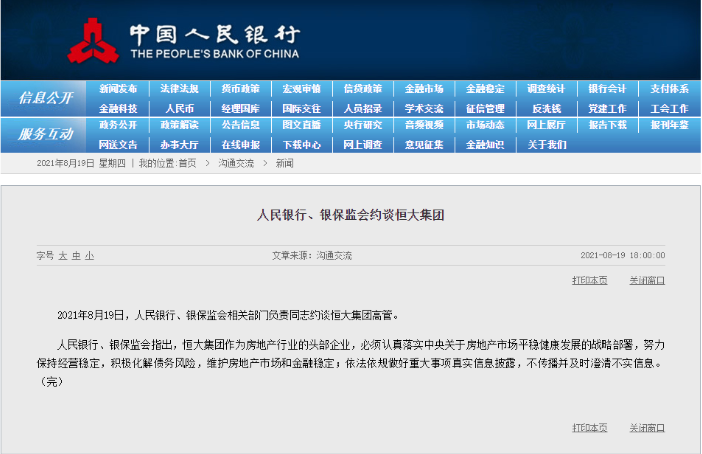Screen dimensions: 702x454
Task: Open 金融知识 navigation item
Action: (x=485, y=145)
